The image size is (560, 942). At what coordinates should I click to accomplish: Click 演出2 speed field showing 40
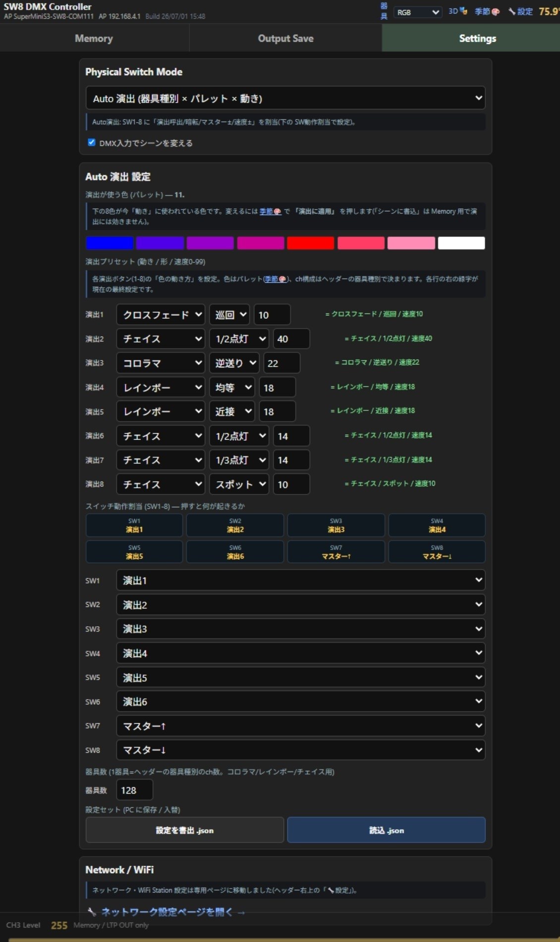click(x=291, y=339)
